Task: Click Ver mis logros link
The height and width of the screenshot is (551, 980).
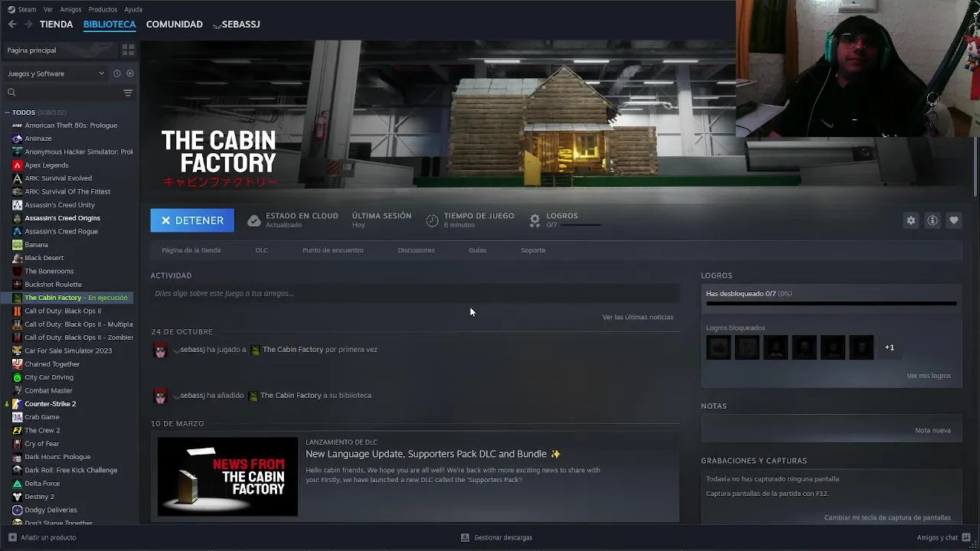Action: 929,376
